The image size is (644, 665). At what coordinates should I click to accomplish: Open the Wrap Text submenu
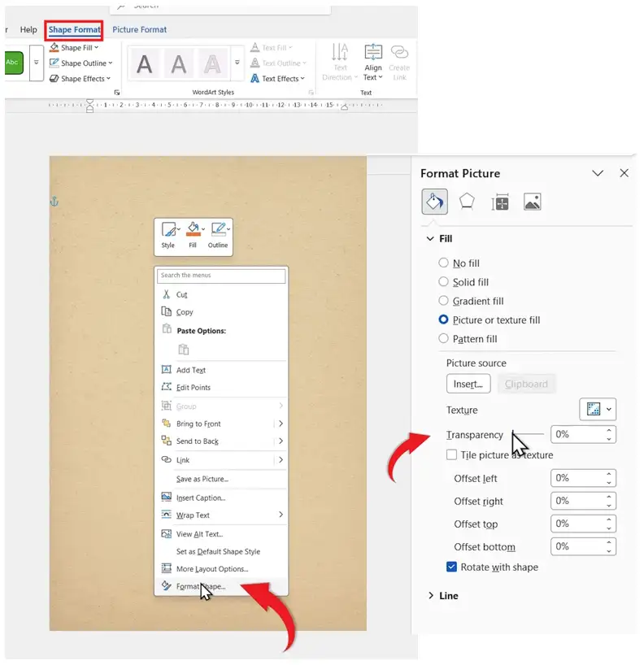tap(221, 515)
